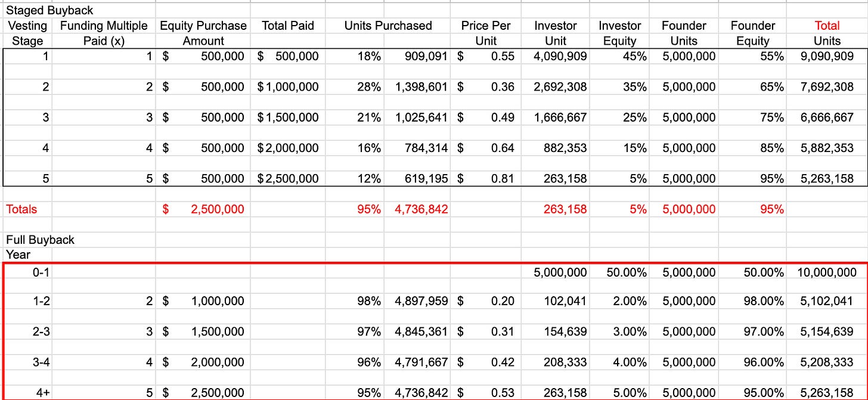
Task: Select the 154,639 investor unit cell
Action: click(x=565, y=331)
